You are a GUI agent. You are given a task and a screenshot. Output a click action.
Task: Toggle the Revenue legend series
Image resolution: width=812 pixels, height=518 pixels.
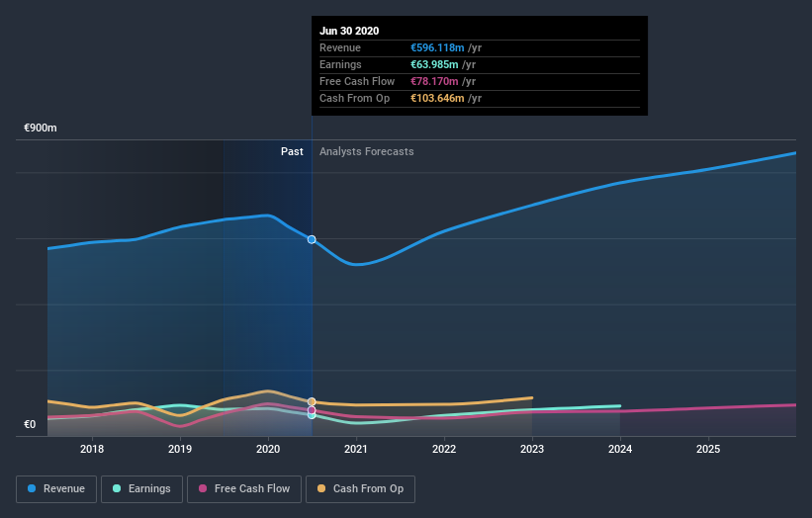click(x=56, y=489)
